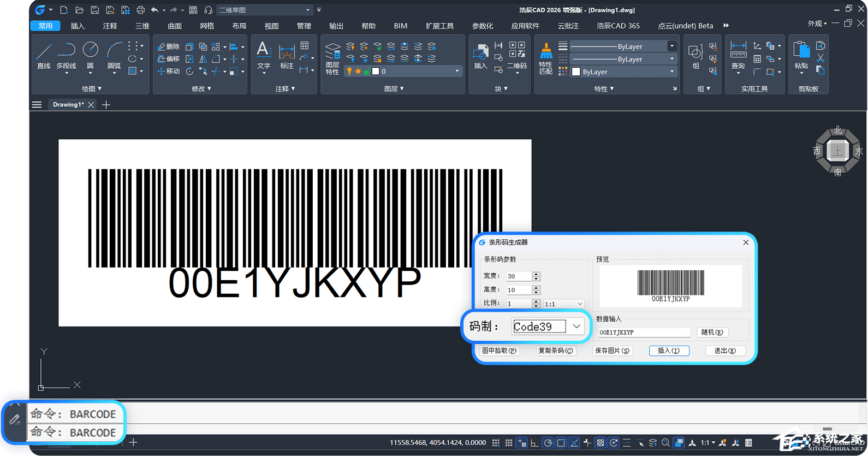Open the 码制 Code39 dropdown
Image resolution: width=868 pixels, height=456 pixels.
pos(576,327)
